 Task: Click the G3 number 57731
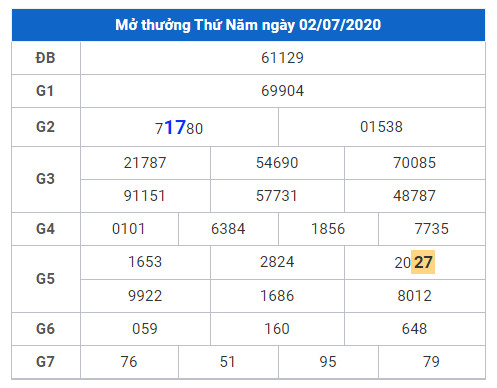(x=276, y=196)
